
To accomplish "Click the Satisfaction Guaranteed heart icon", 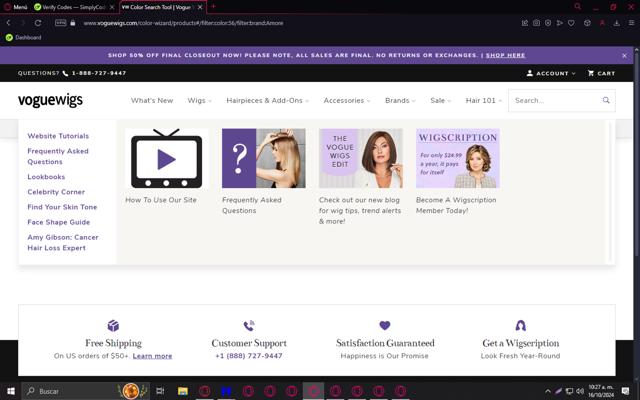I will (384, 325).
